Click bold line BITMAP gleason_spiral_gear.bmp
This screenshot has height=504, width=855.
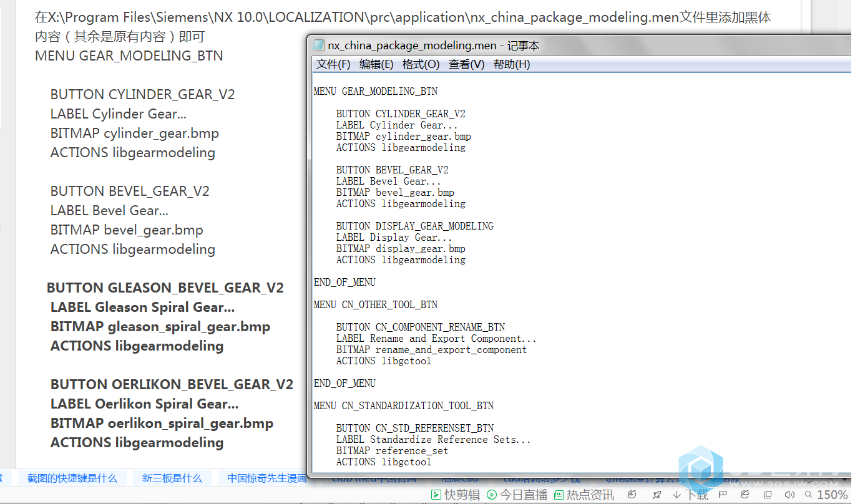[x=160, y=326]
